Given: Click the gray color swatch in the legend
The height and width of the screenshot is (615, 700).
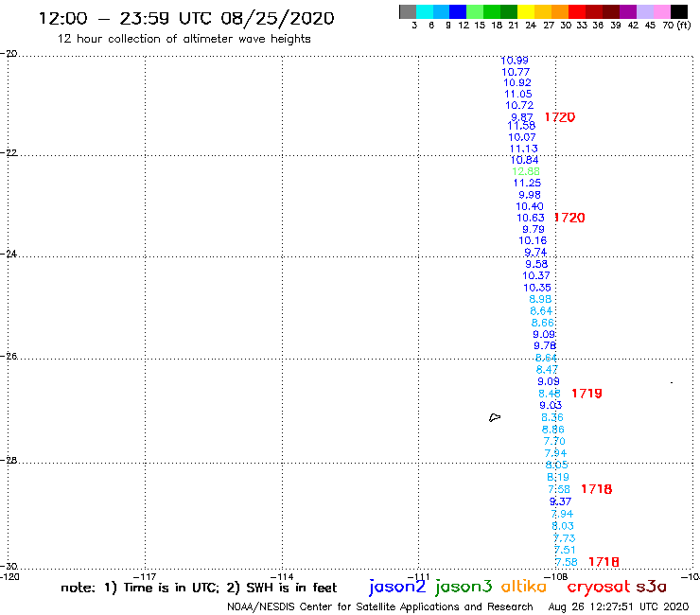Looking at the screenshot, I should [408, 11].
